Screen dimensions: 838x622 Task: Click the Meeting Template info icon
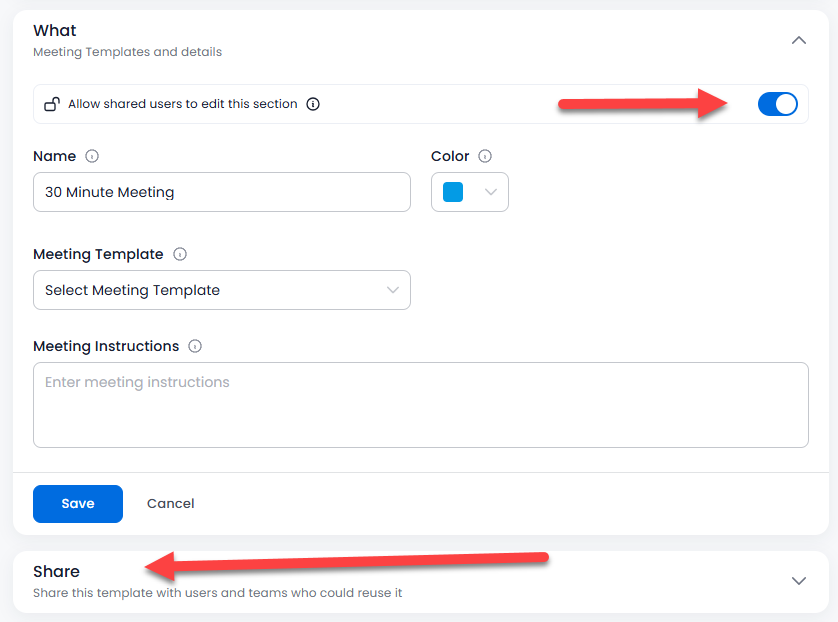180,254
